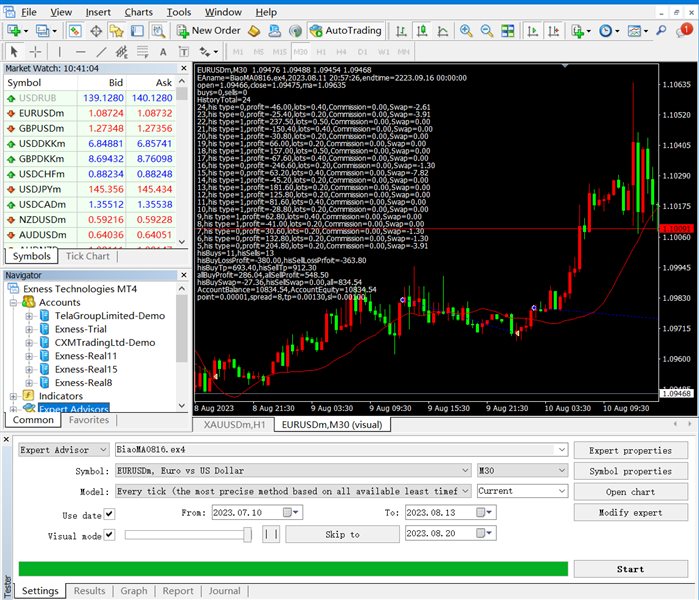This screenshot has width=699, height=600.
Task: Toggle the Strategy Tester icon
Action: pos(158,31)
